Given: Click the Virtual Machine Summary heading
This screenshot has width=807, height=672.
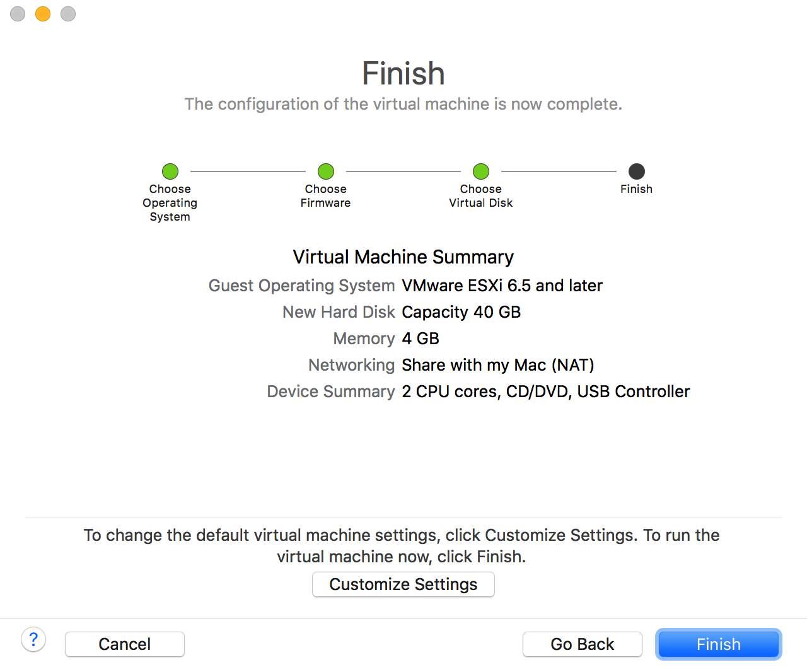Looking at the screenshot, I should click(403, 257).
